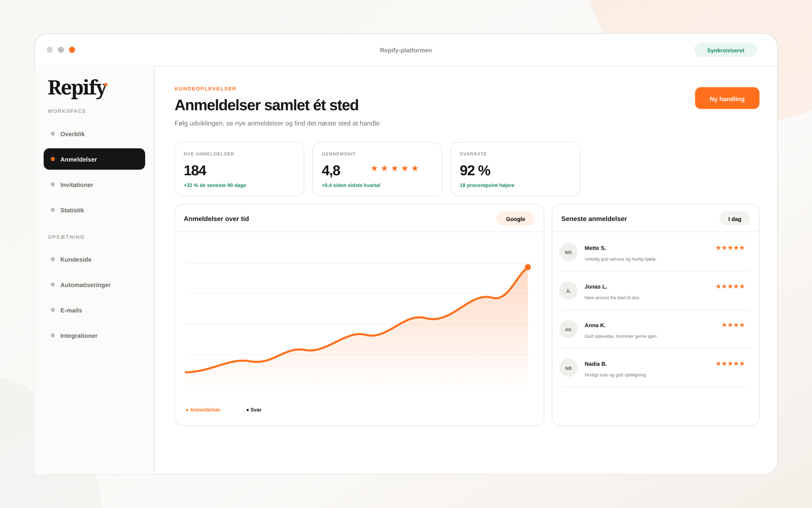Click the 'Repify-platformen' window title
The image size is (812, 508).
coord(406,50)
